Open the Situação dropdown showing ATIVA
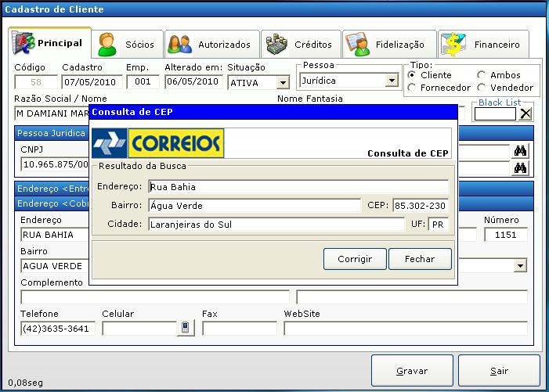Image resolution: width=549 pixels, height=392 pixels. pyautogui.click(x=283, y=83)
